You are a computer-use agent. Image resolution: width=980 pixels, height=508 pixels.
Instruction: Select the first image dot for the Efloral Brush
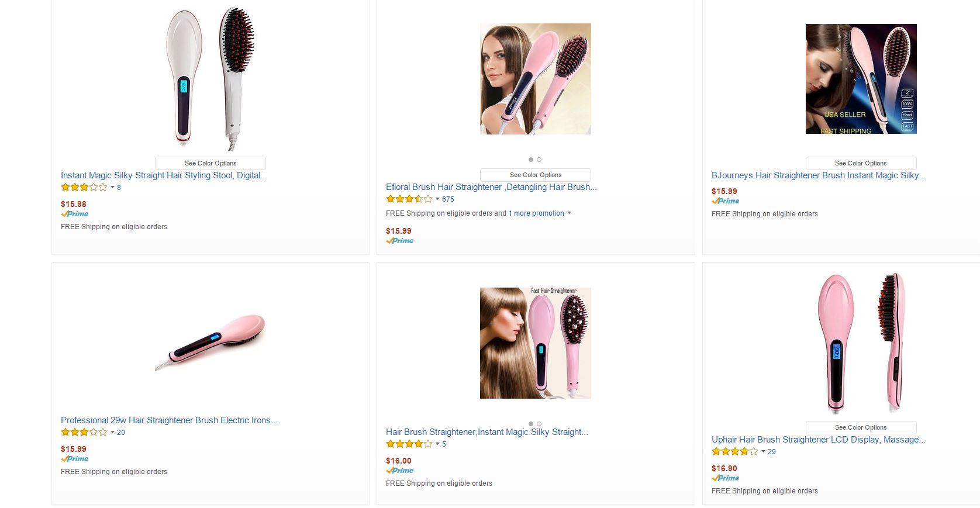[531, 160]
